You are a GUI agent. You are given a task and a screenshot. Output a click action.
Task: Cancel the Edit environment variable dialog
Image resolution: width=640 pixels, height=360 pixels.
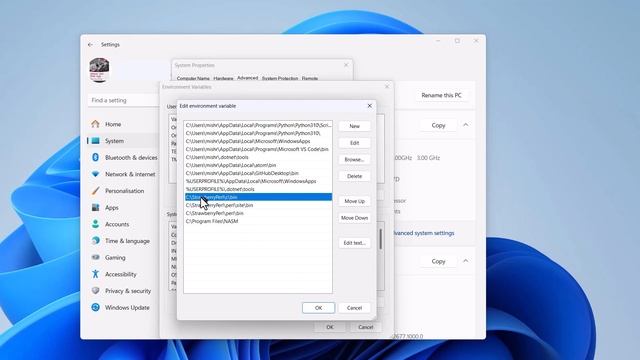(354, 308)
